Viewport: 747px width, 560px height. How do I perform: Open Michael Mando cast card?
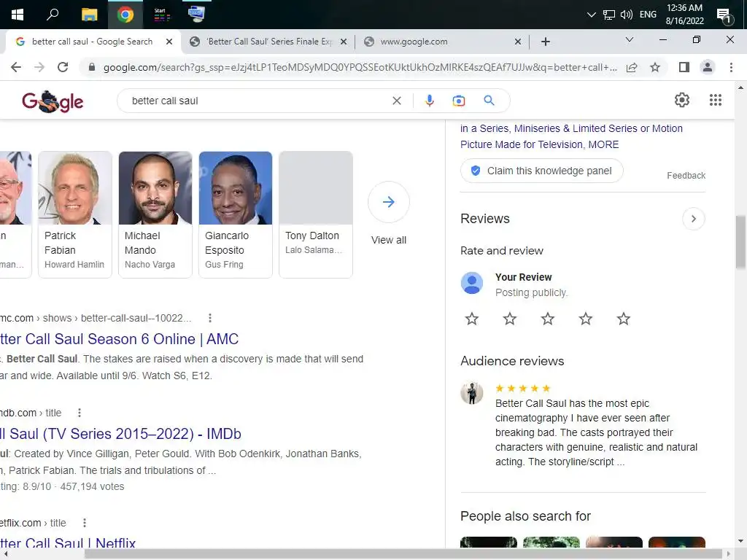click(155, 214)
